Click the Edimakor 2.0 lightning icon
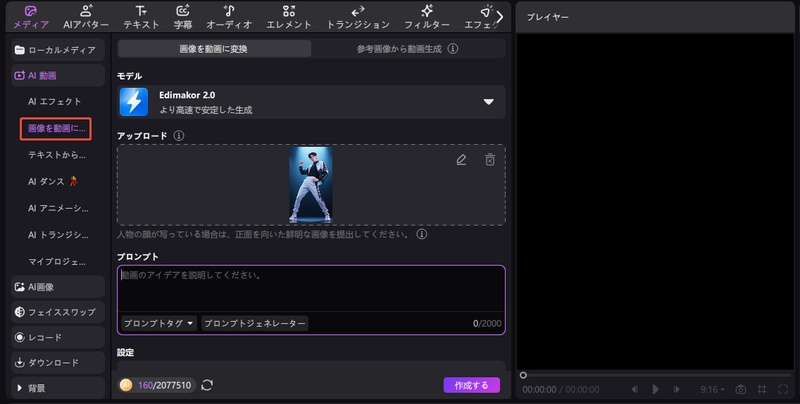800x404 pixels. click(x=134, y=102)
